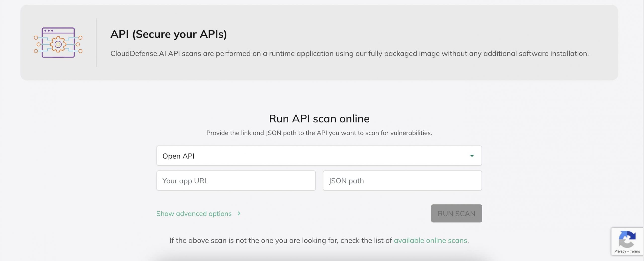Click the API gear window illustration icon

tap(58, 43)
